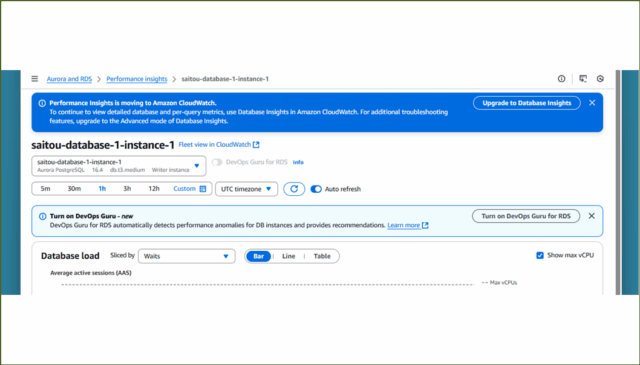
Task: Click the info icon in the blue banner
Action: pyautogui.click(x=42, y=103)
